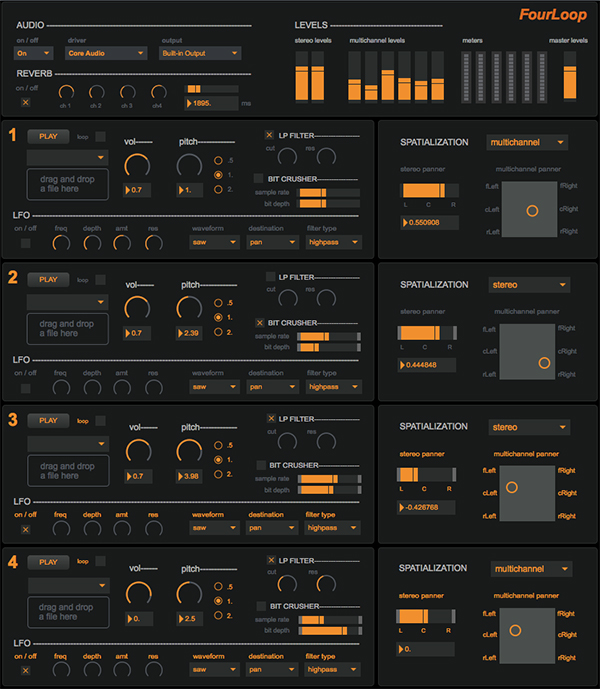
Task: Toggle the reverb on/off checkbox
Action: click(26, 102)
